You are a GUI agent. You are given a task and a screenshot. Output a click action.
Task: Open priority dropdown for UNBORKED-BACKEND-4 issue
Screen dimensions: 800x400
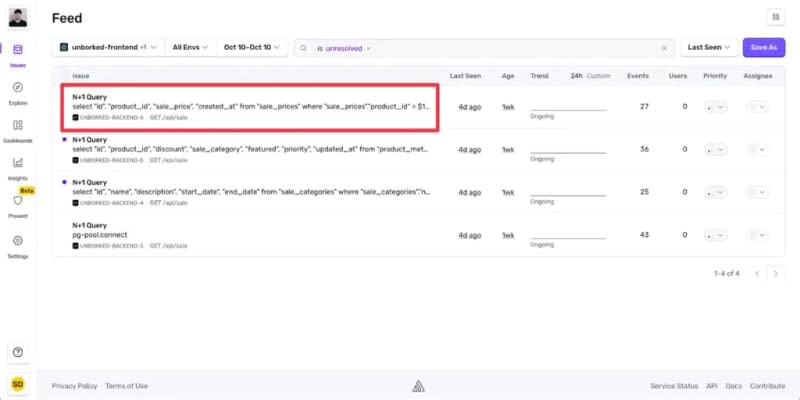pos(715,192)
